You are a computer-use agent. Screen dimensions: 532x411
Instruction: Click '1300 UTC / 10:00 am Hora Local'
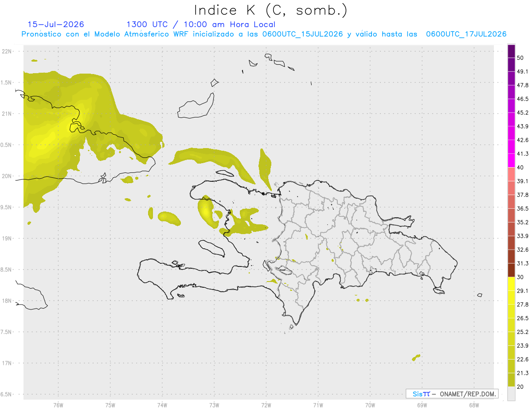click(x=201, y=24)
